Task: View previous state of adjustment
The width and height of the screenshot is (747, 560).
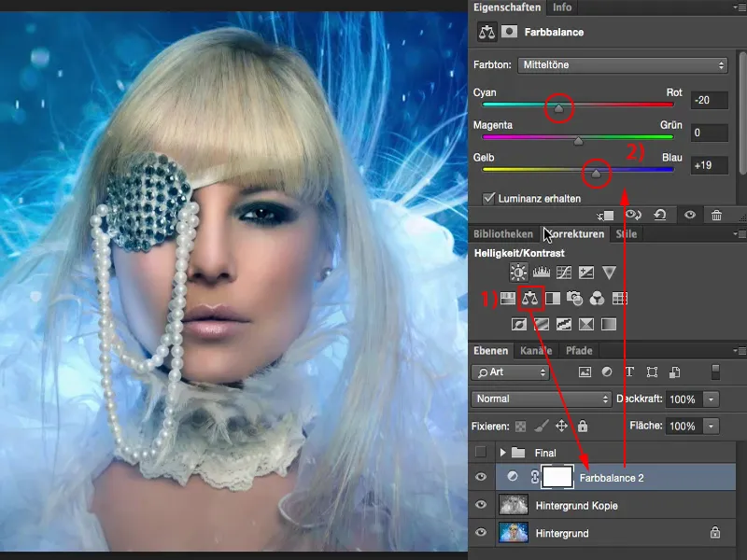Action: (x=633, y=216)
